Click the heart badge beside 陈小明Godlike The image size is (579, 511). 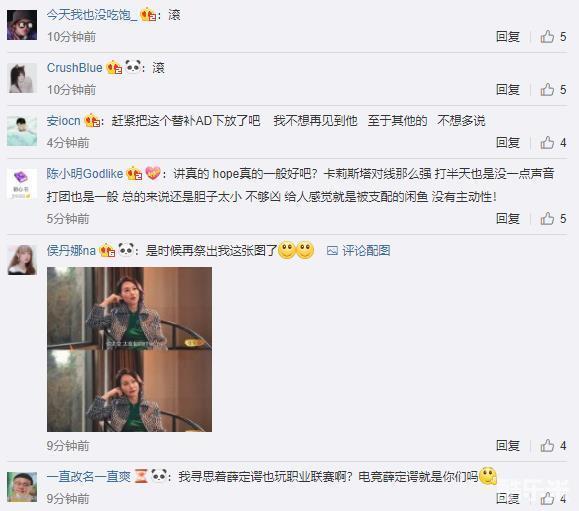click(x=153, y=173)
